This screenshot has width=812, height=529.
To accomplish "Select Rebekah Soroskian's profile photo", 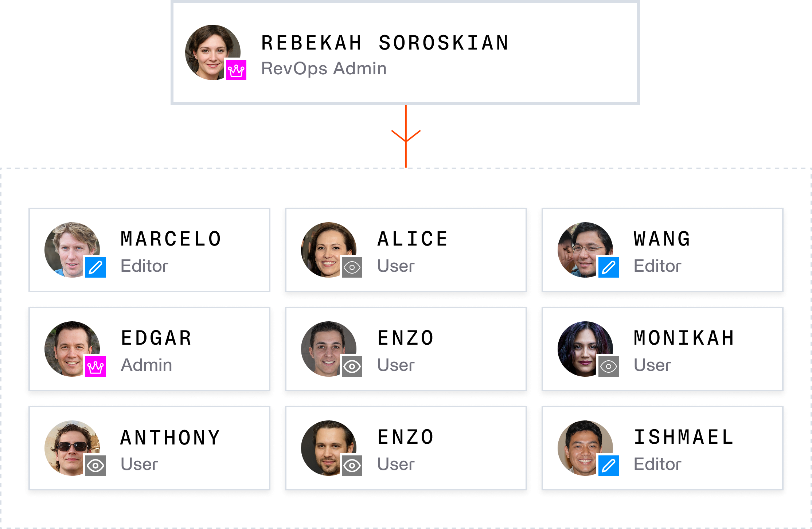I will point(213,52).
